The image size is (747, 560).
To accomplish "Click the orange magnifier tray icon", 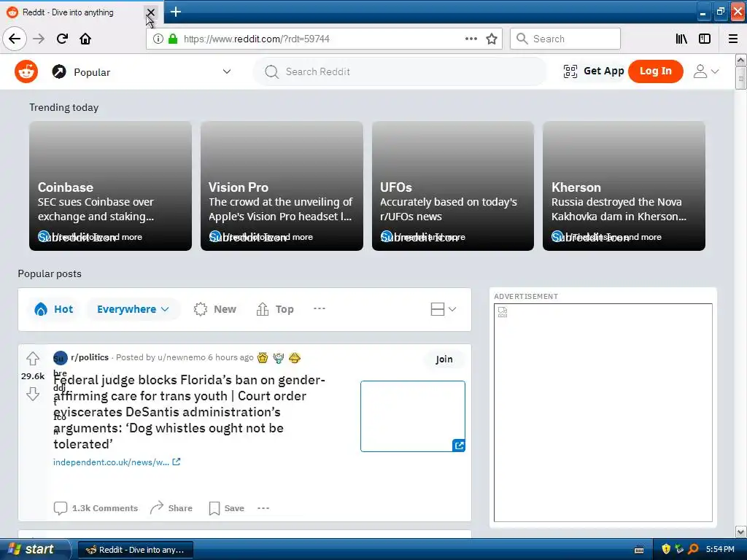I will click(693, 549).
